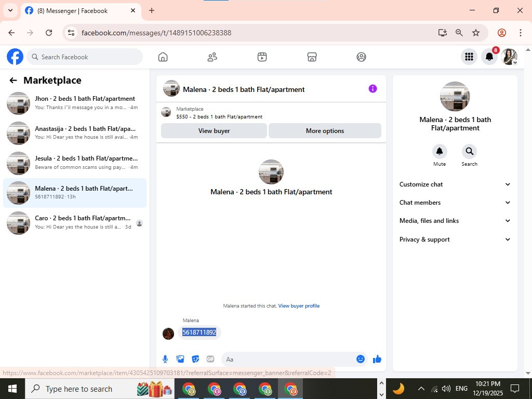Open View buyer profile link
The width and height of the screenshot is (532, 399).
(x=299, y=305)
